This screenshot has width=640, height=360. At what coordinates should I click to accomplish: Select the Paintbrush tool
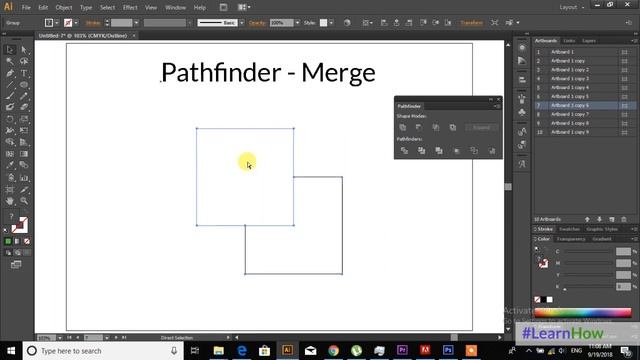click(10, 96)
